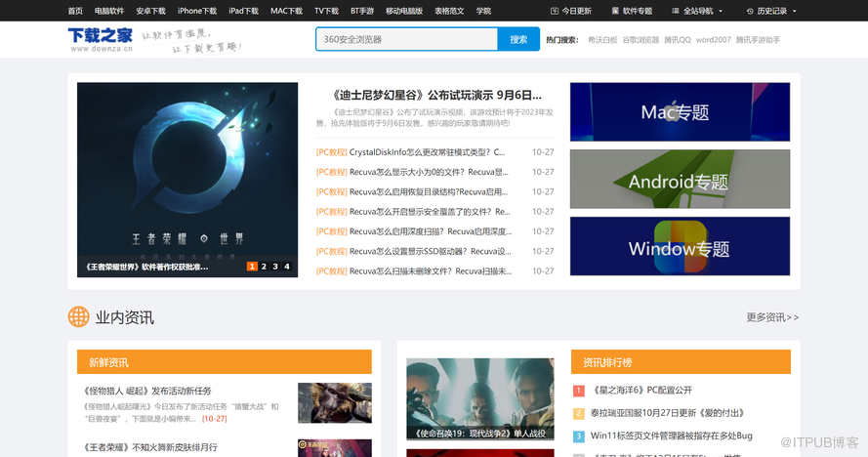Screen dimensions: 868x457
Task: Open CrystalDiskInfo怎么更改常驻模式类型 article
Action: 427,152
